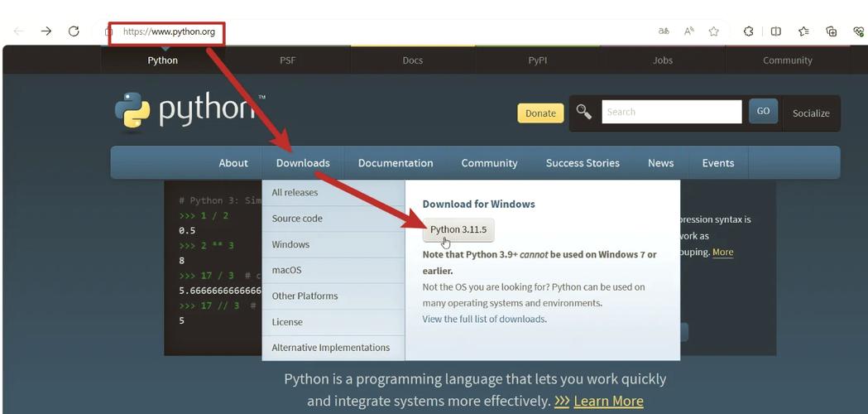
Task: Click the Python logo
Action: click(189, 111)
